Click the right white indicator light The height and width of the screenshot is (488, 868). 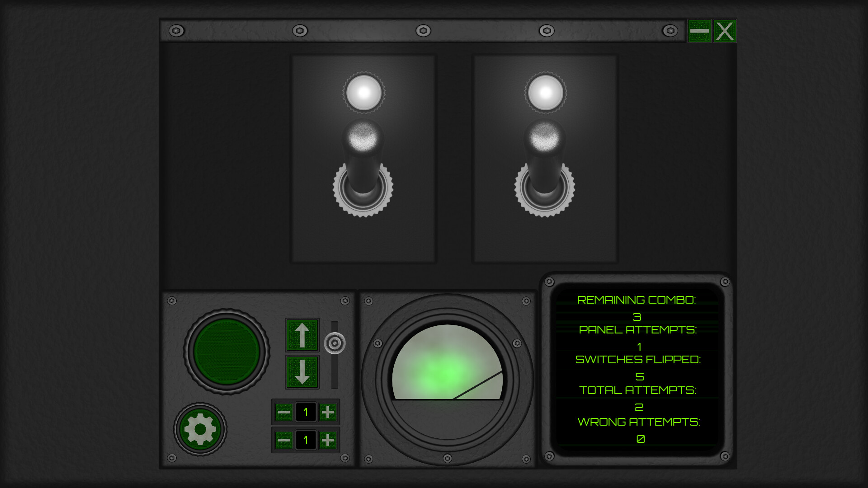click(546, 93)
